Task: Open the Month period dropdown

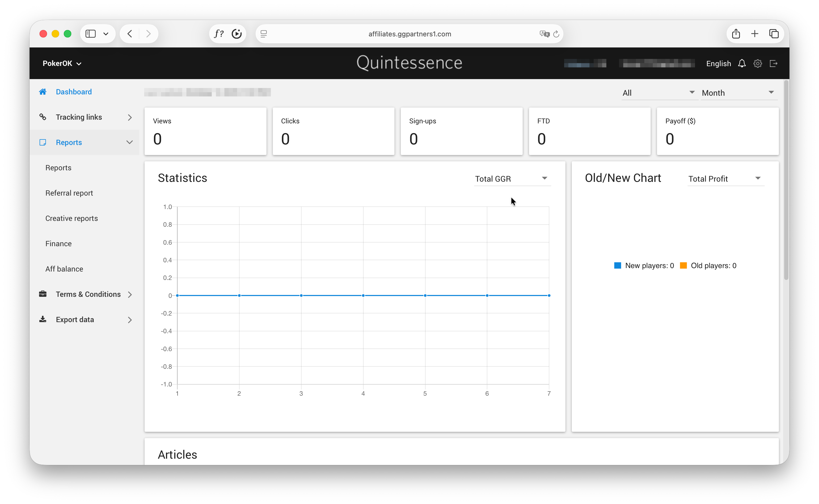Action: point(738,93)
